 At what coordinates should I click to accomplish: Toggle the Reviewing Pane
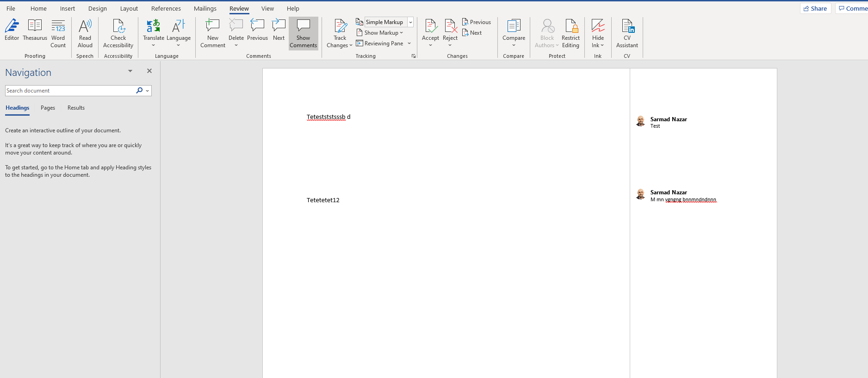pyautogui.click(x=379, y=43)
